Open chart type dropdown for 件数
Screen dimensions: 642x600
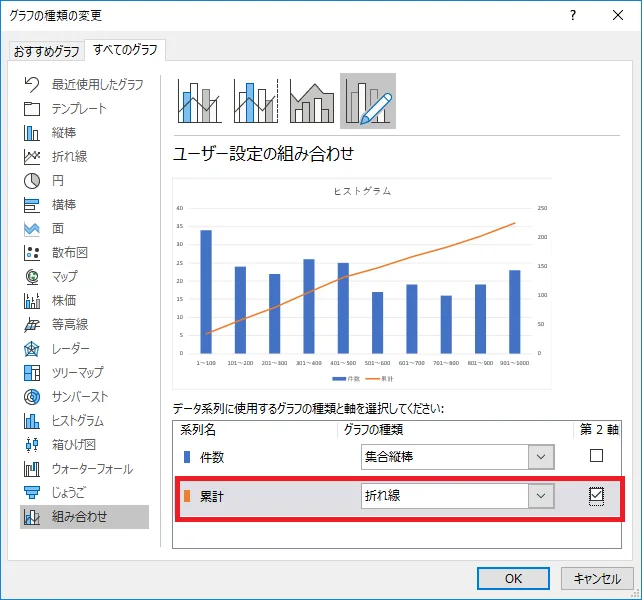pyautogui.click(x=541, y=457)
